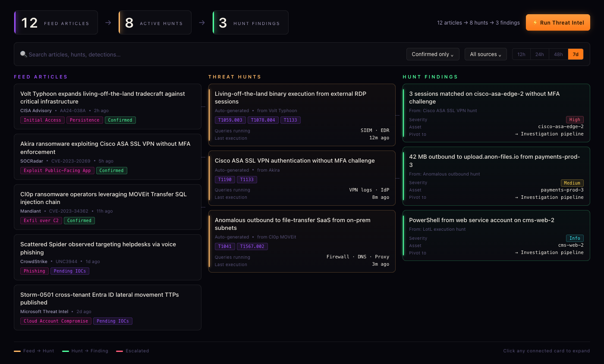Screen dimensions: 604x364
Task: Click the red Escalated legend swatch
Action: pos(120,351)
